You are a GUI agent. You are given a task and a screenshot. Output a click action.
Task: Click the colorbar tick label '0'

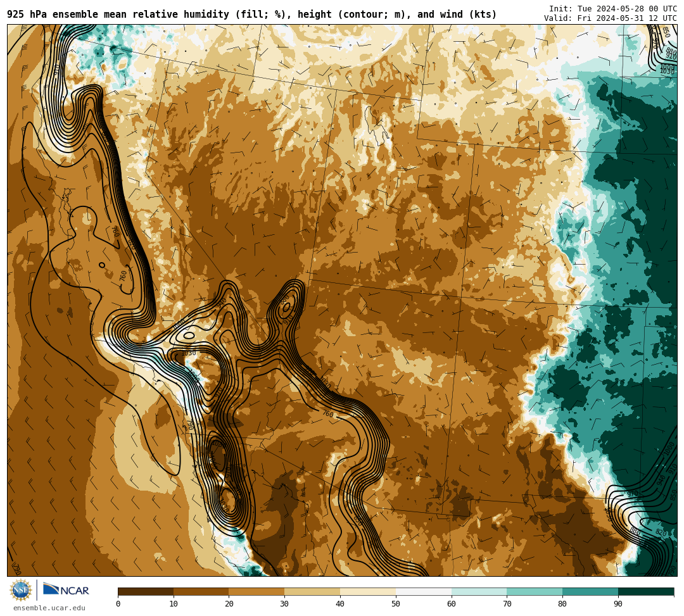[118, 604]
